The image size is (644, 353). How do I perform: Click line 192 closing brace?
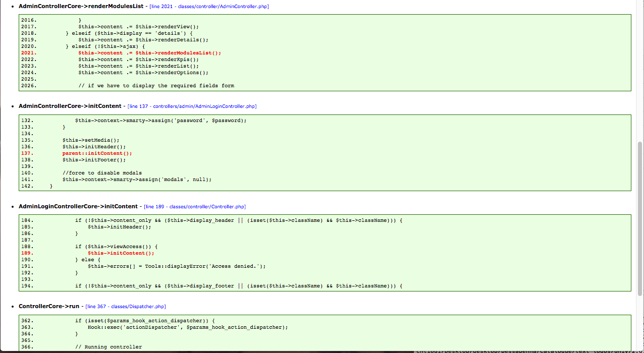click(x=77, y=273)
